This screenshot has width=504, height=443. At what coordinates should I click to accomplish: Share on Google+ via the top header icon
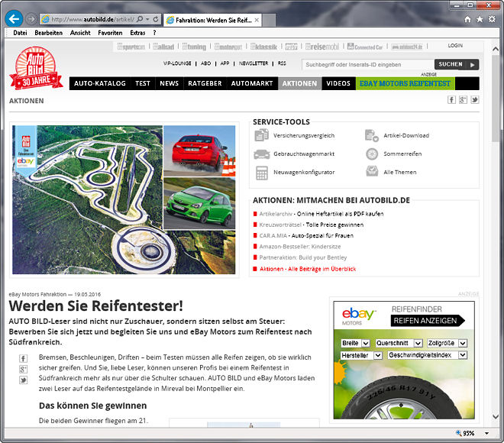pos(463,100)
